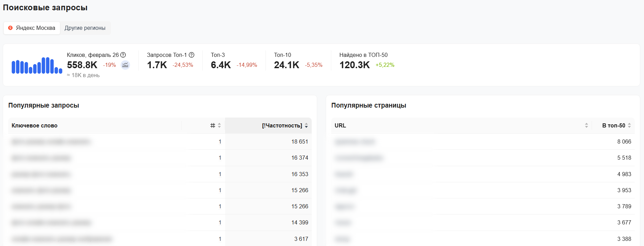Click the blue monthly clicks bar chart

tap(37, 65)
